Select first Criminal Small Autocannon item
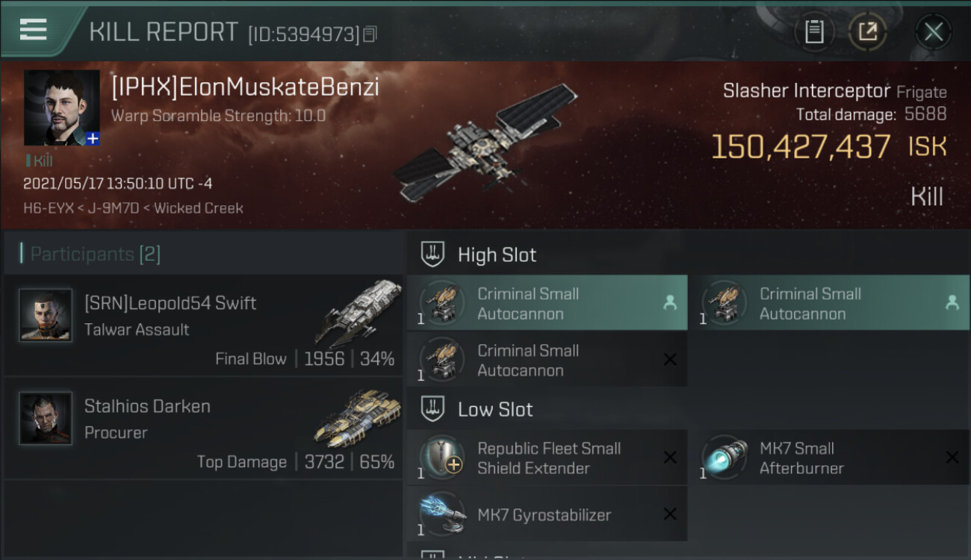The image size is (971, 560). pos(547,303)
